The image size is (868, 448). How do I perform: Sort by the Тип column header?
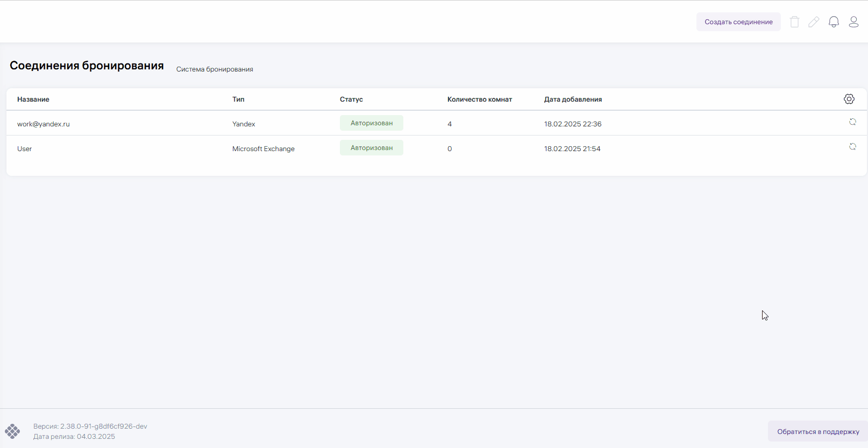pos(238,99)
